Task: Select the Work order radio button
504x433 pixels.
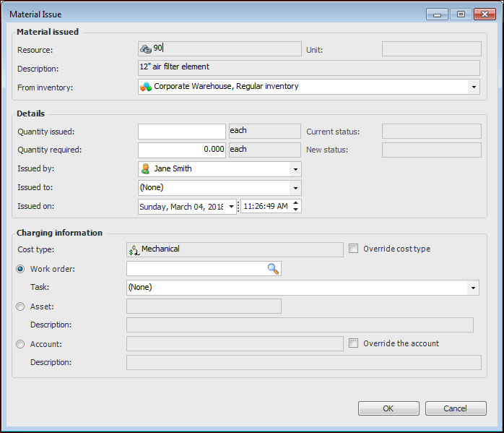Action: point(20,269)
